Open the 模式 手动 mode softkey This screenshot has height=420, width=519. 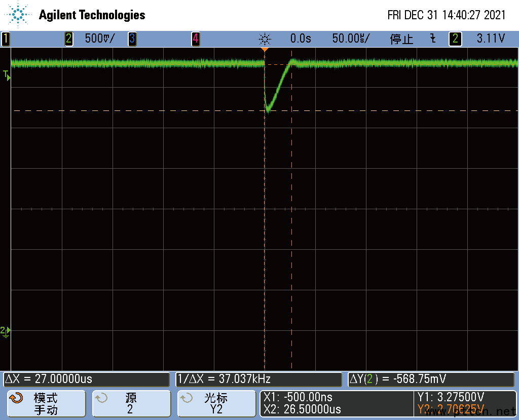pos(46,404)
